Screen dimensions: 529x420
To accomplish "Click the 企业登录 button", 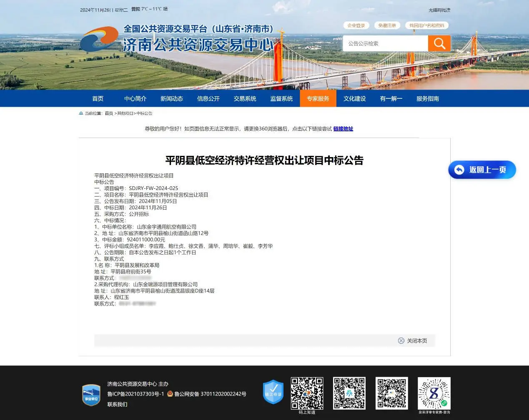I will coord(356,25).
